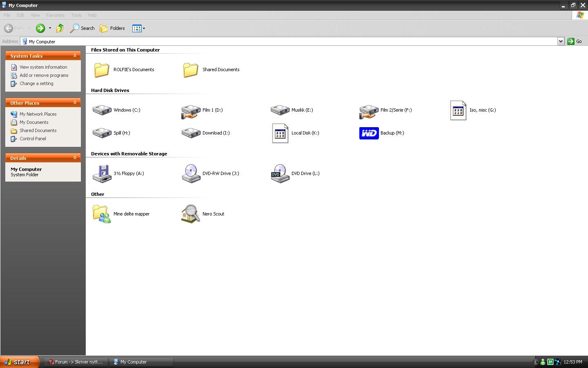Open the Local Disk (K:) icon
The height and width of the screenshot is (368, 588).
[280, 133]
